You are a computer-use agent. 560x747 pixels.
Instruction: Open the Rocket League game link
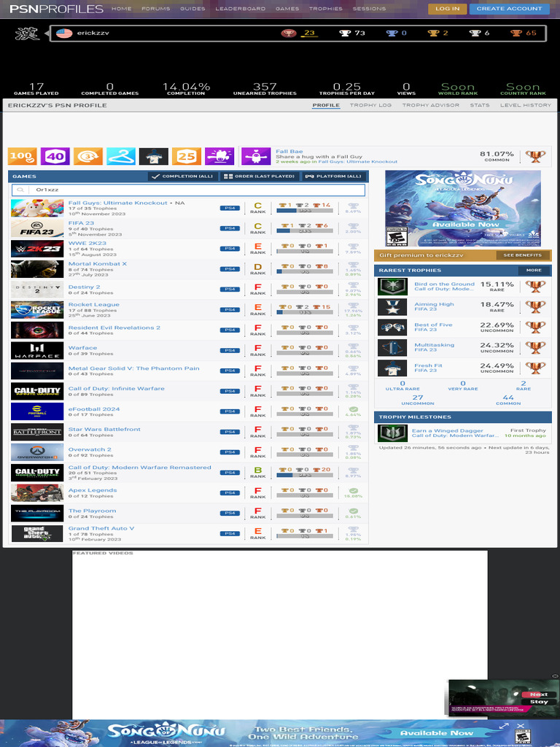[94, 304]
